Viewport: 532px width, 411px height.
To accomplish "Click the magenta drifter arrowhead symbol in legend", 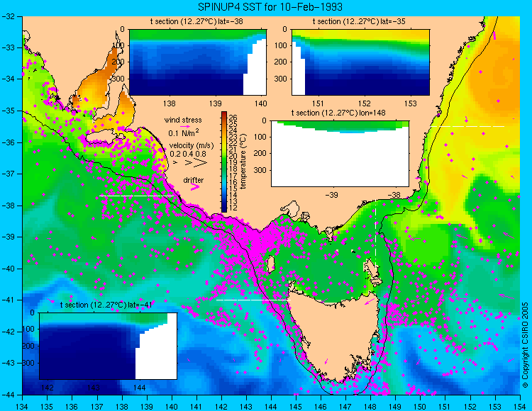I will pyautogui.click(x=195, y=187).
